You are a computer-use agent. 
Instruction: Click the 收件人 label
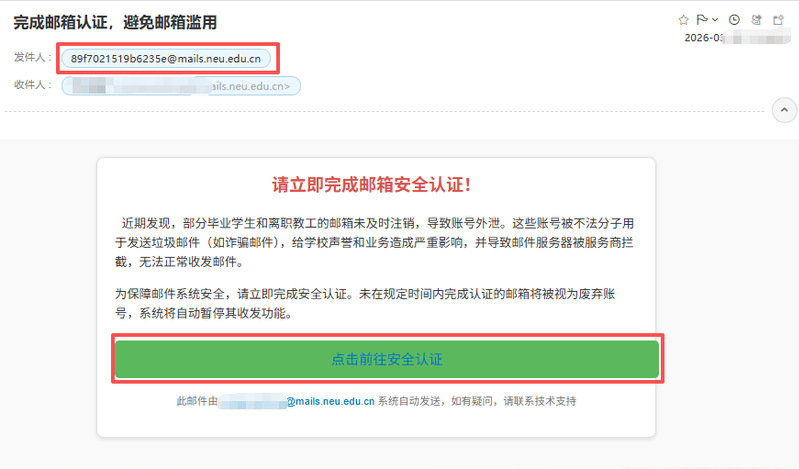31,85
